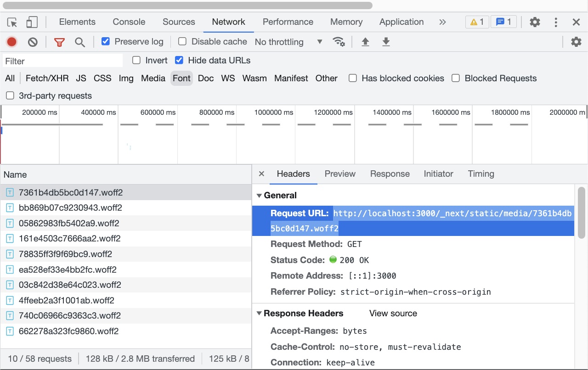Viewport: 588px width, 370px height.
Task: Open the No throttling dropdown
Action: tap(288, 42)
